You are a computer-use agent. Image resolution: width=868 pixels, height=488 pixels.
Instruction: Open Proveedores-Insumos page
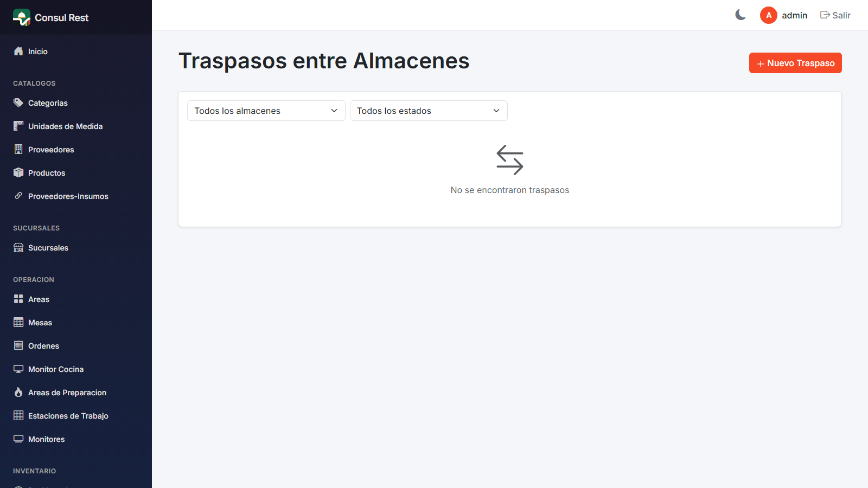76,196
